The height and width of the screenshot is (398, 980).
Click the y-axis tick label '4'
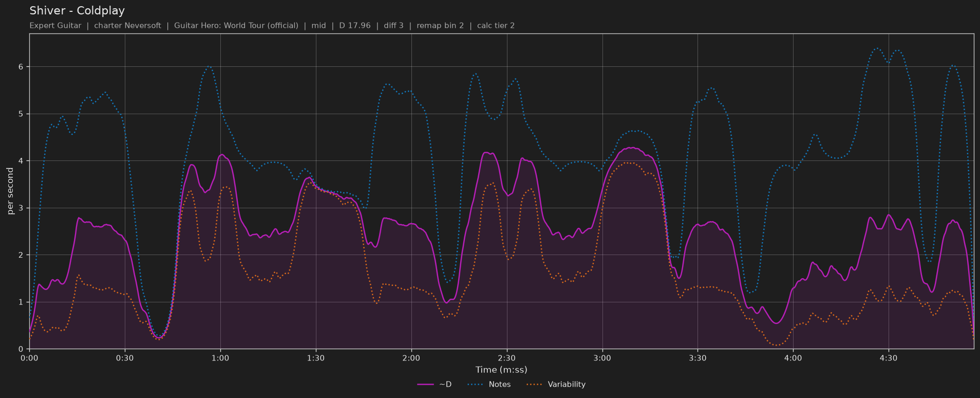tap(21, 161)
